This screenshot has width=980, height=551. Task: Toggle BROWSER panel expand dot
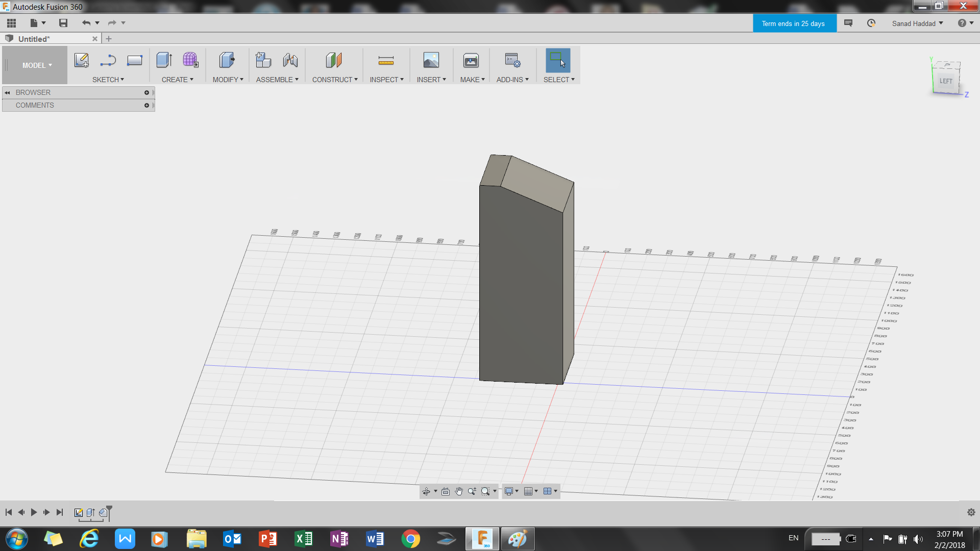pyautogui.click(x=146, y=92)
